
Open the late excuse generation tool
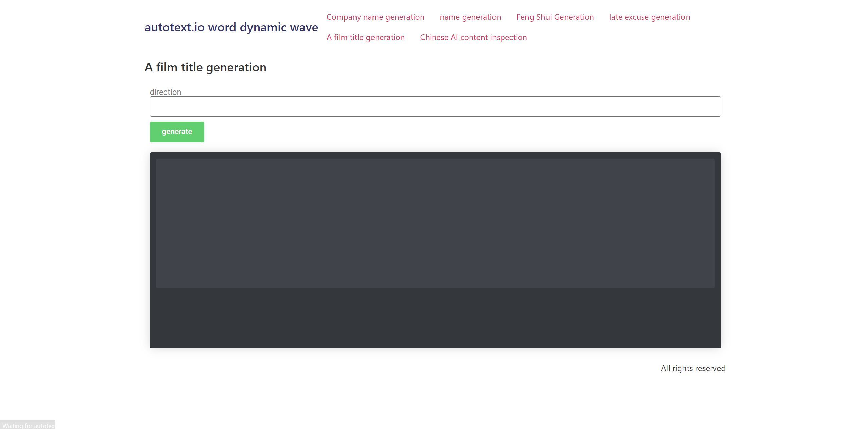tap(649, 17)
